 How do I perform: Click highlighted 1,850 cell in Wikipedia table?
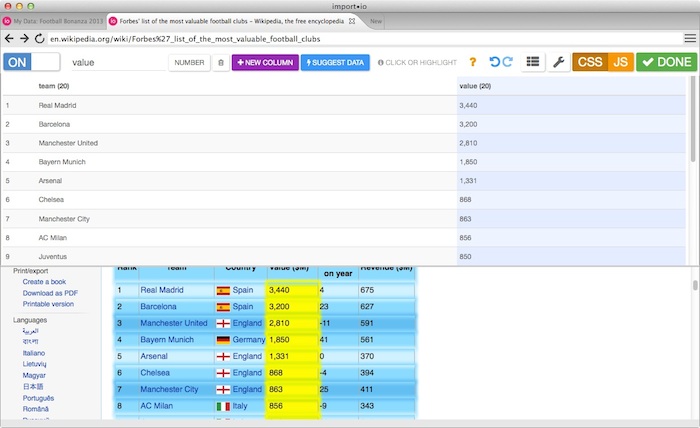(293, 340)
